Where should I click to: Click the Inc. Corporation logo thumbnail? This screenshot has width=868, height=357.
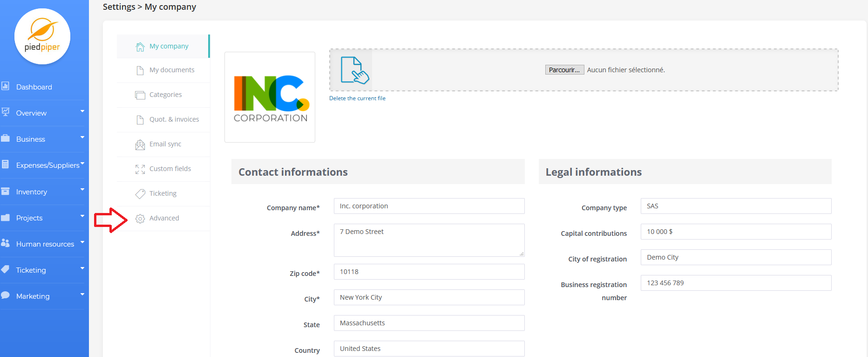(x=270, y=97)
